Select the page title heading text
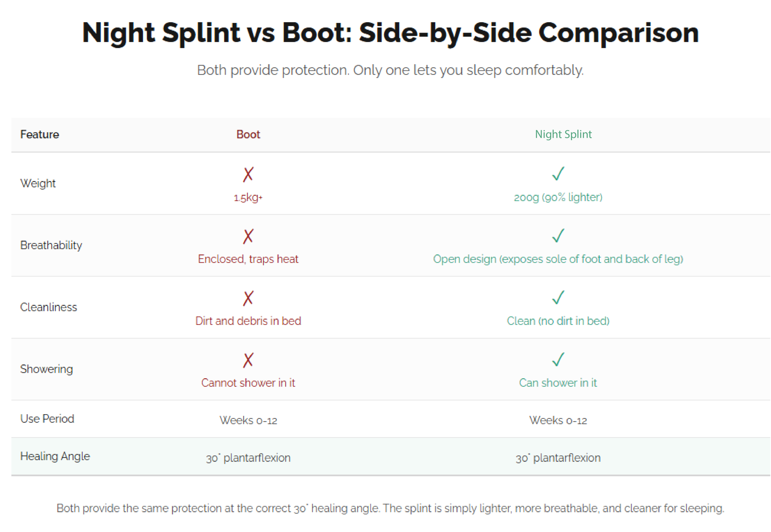This screenshot has height=532, width=771. (x=390, y=33)
